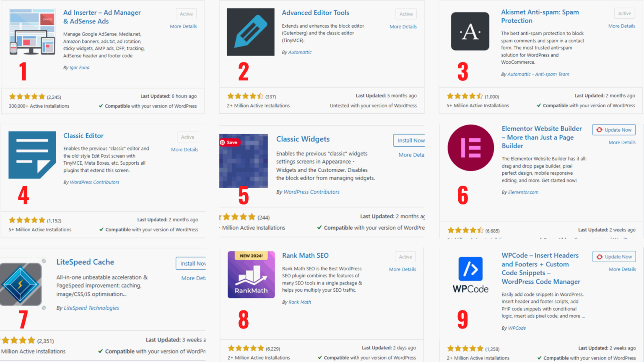Visit author link Igor Funa
This screenshot has height=362, width=644.
79,67
